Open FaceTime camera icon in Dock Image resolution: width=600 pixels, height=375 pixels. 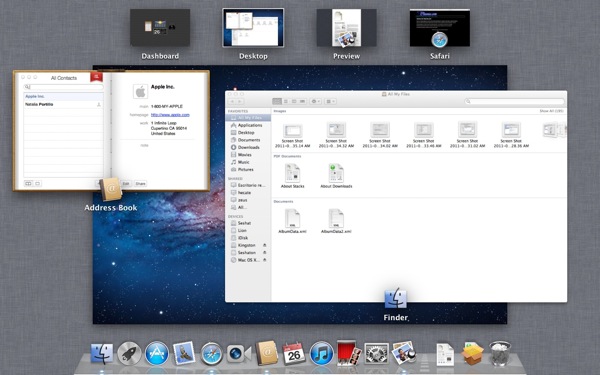click(x=239, y=354)
